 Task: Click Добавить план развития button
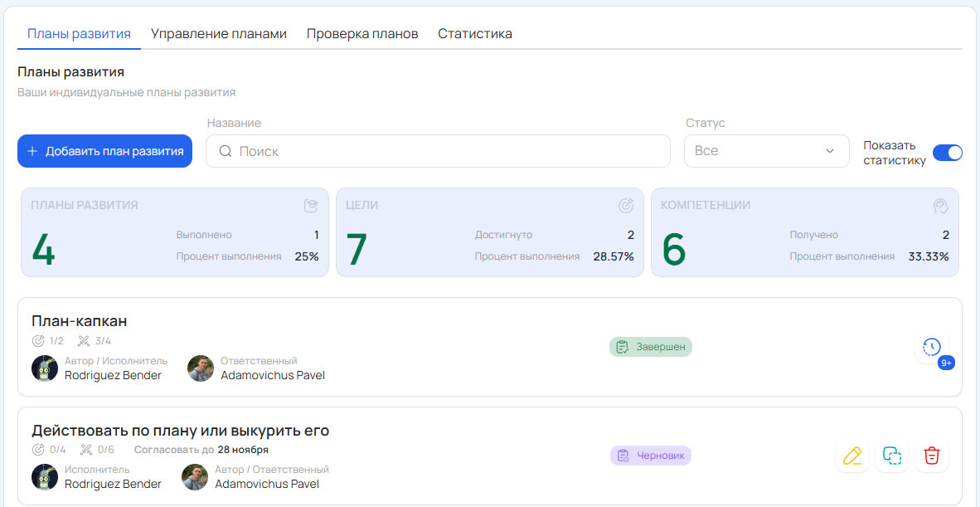105,151
